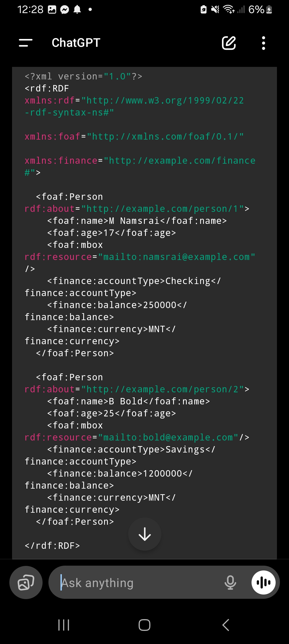Tap the Messenger notification icon in status bar
This screenshot has height=644, width=289.
pyautogui.click(x=64, y=10)
